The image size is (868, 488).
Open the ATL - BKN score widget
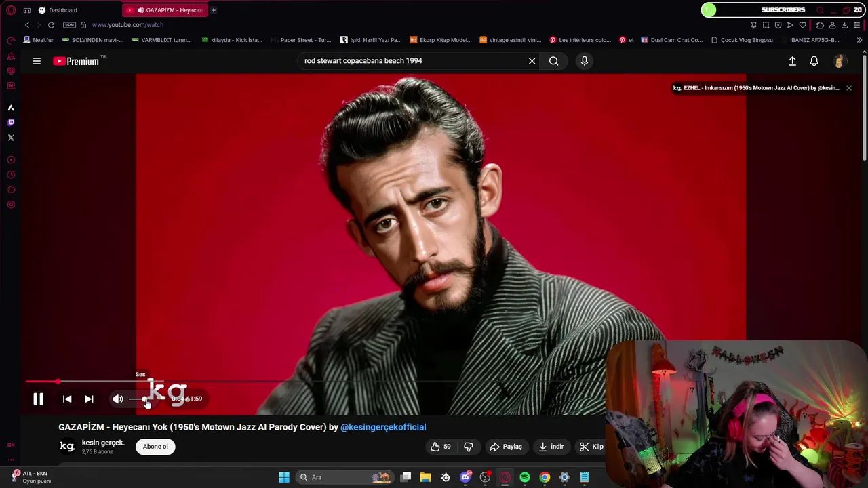[31, 476]
